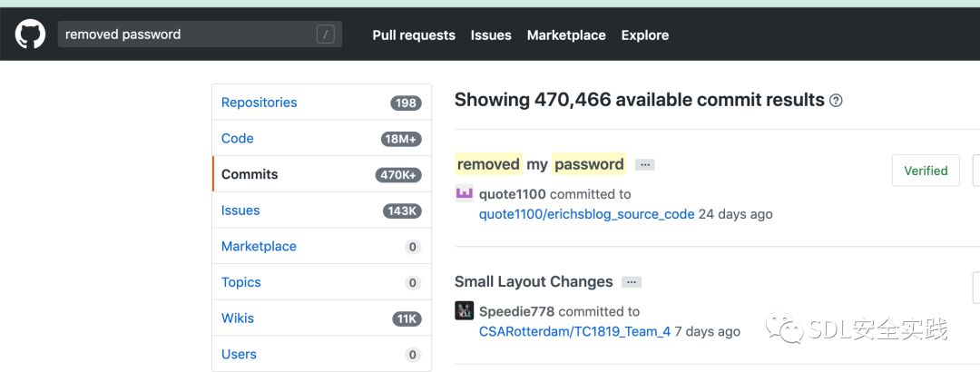Click the help icon beside commit results
The height and width of the screenshot is (372, 980).
click(836, 101)
